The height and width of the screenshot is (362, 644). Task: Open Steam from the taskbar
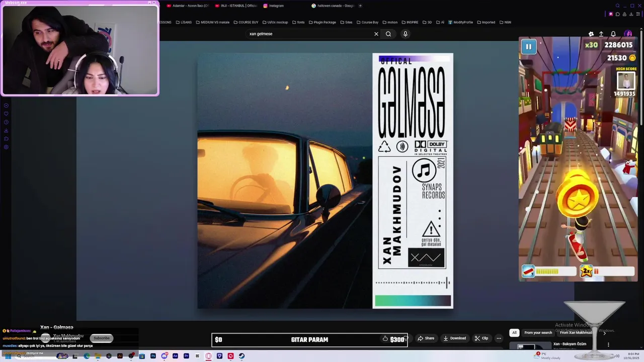(x=242, y=356)
